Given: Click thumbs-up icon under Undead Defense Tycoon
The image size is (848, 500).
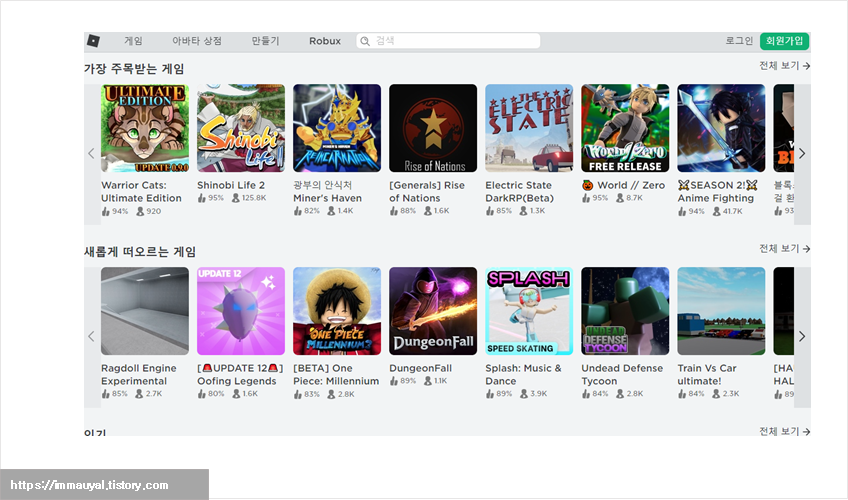Looking at the screenshot, I should click(586, 394).
